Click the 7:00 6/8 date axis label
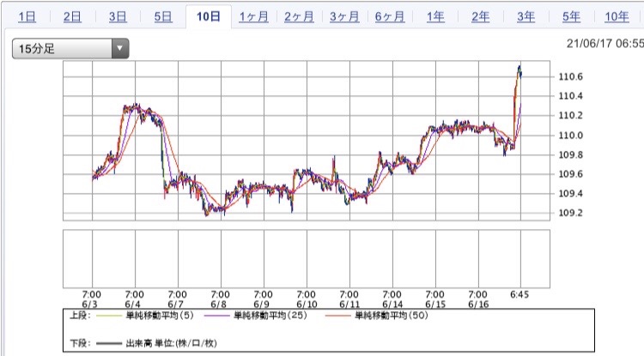Screen dimensions: 644x356 tap(220, 299)
